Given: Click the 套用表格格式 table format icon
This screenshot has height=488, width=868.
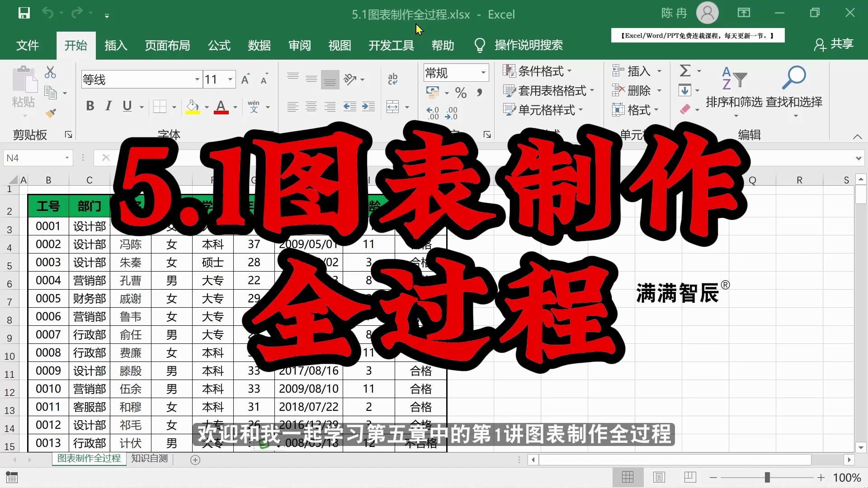Looking at the screenshot, I should point(509,90).
